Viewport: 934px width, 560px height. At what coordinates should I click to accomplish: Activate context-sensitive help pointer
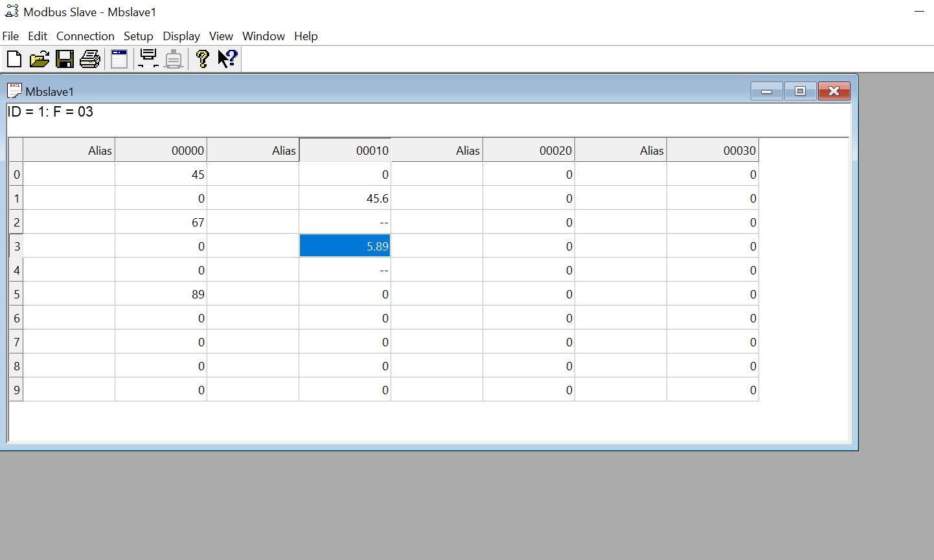[226, 59]
